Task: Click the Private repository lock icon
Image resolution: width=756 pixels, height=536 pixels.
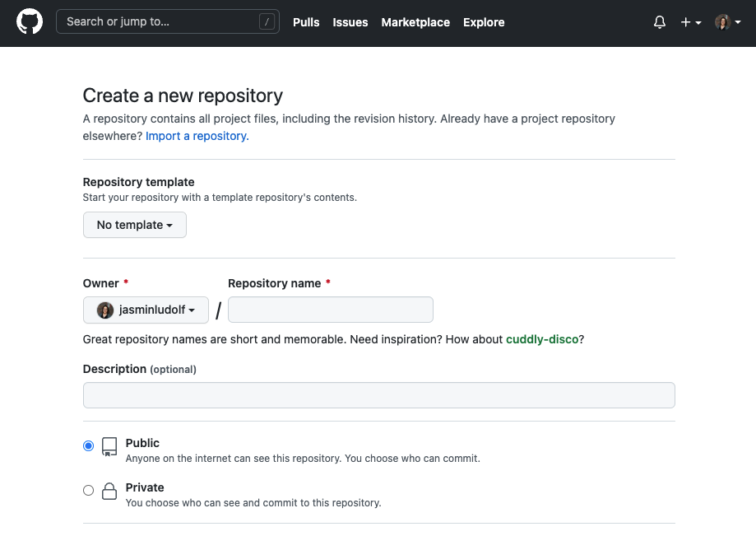Action: pos(109,492)
